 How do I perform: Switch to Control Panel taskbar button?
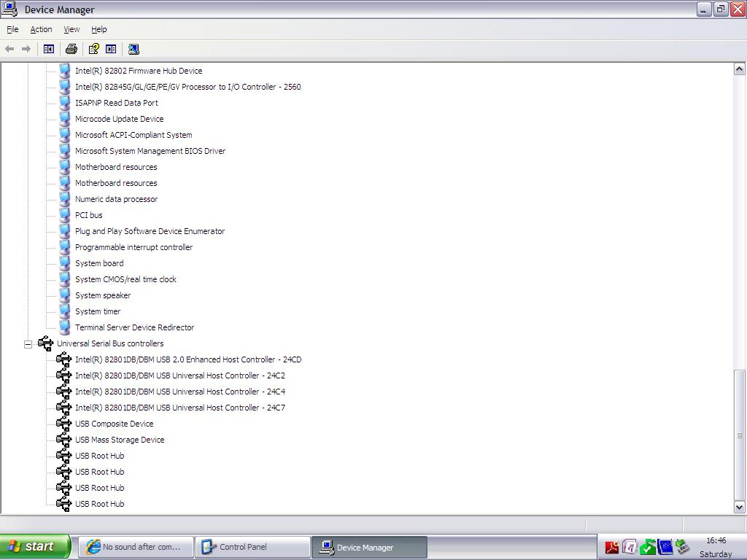pyautogui.click(x=252, y=547)
